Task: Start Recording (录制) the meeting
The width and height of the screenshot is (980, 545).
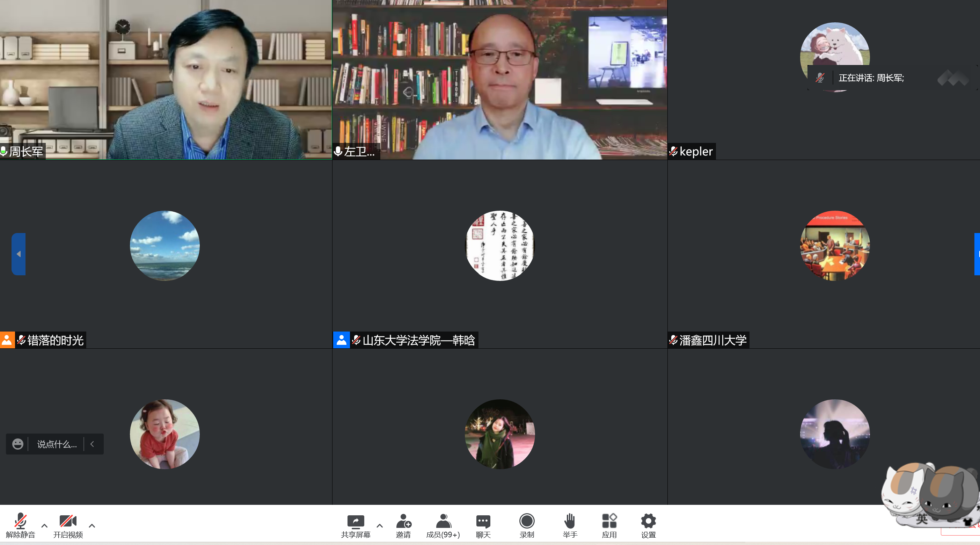Action: (527, 521)
